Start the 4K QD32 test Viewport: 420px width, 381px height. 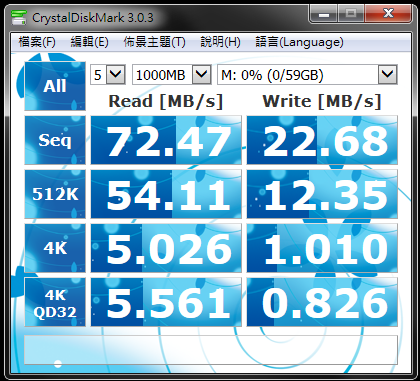(x=55, y=302)
